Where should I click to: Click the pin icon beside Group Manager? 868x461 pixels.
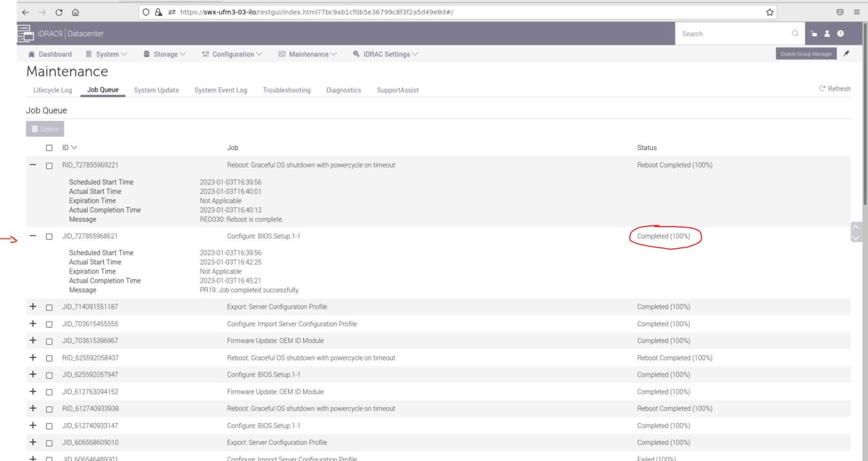846,54
